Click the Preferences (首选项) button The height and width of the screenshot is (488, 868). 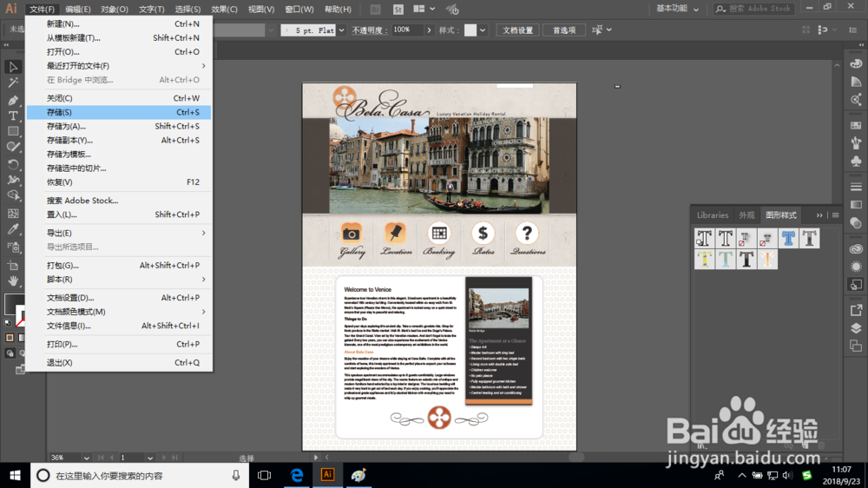click(x=564, y=30)
